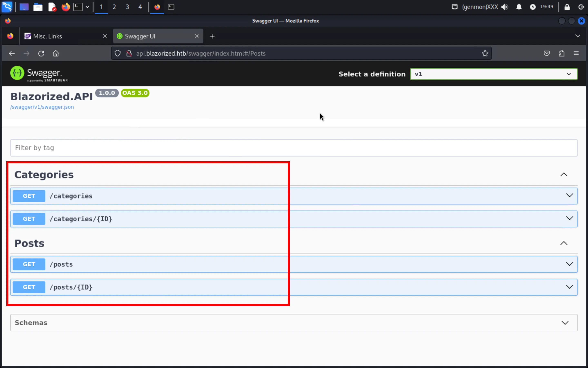The image size is (588, 368).
Task: Open tracking protection shield icon
Action: pyautogui.click(x=117, y=53)
